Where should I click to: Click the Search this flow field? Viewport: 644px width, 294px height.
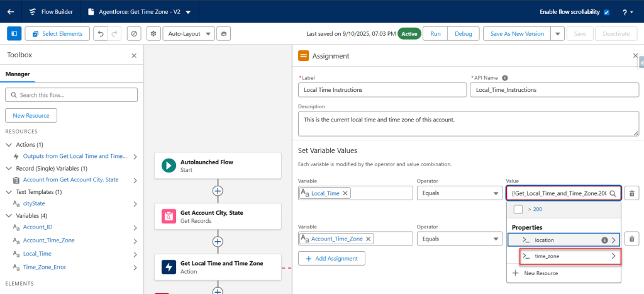pyautogui.click(x=71, y=95)
